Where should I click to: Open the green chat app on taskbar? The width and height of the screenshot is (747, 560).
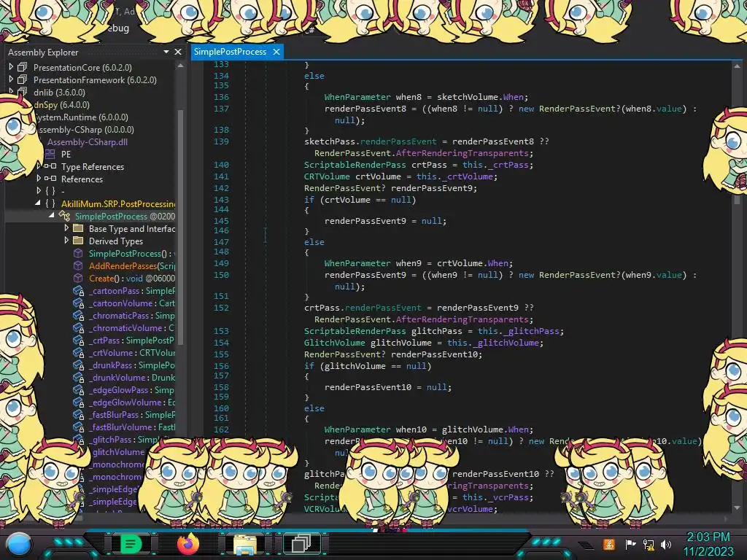[x=131, y=544]
